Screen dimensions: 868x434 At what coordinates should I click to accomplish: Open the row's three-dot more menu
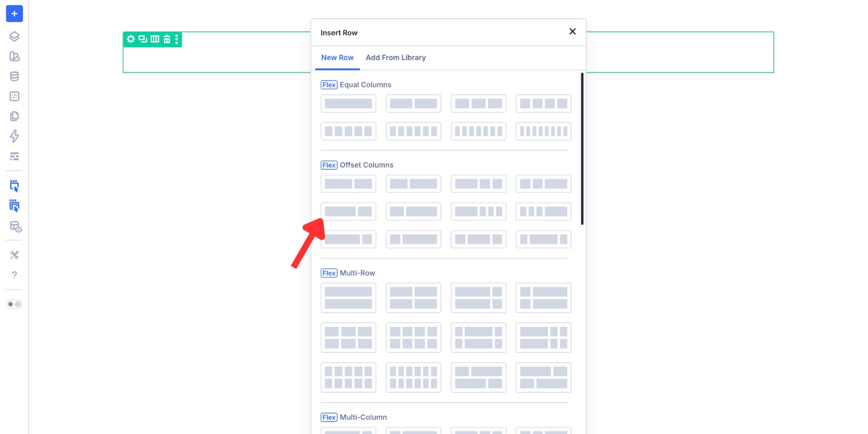176,39
